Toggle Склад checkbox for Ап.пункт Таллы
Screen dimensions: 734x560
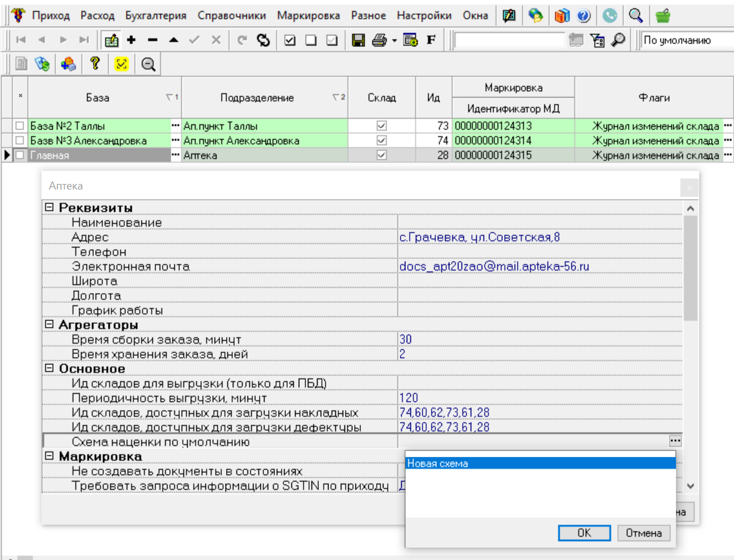click(x=382, y=126)
